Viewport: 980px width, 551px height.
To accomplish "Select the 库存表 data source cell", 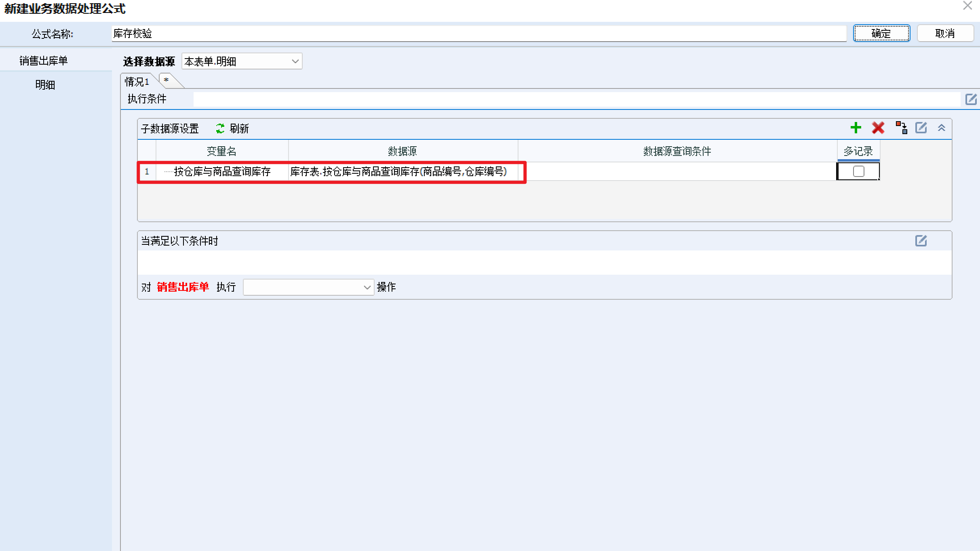I will coord(403,172).
